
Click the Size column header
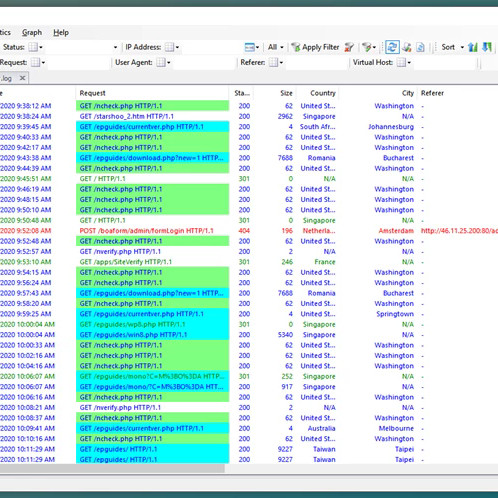click(x=275, y=93)
